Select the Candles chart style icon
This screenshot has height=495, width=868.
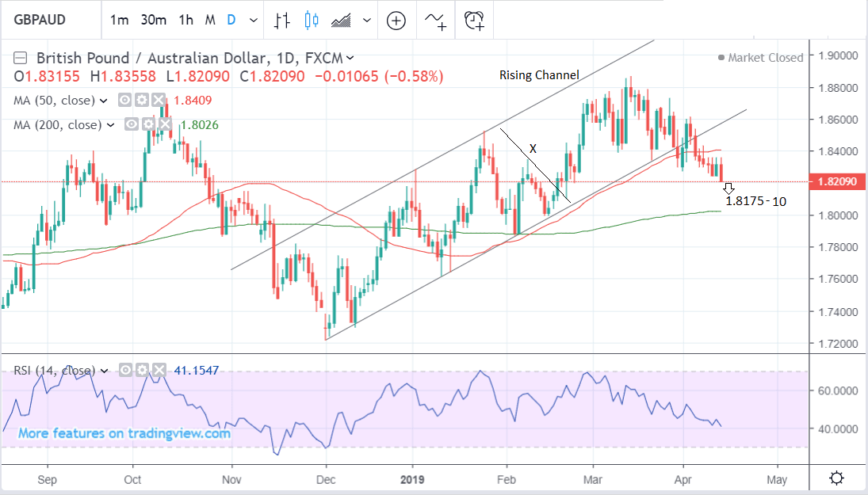pyautogui.click(x=311, y=21)
